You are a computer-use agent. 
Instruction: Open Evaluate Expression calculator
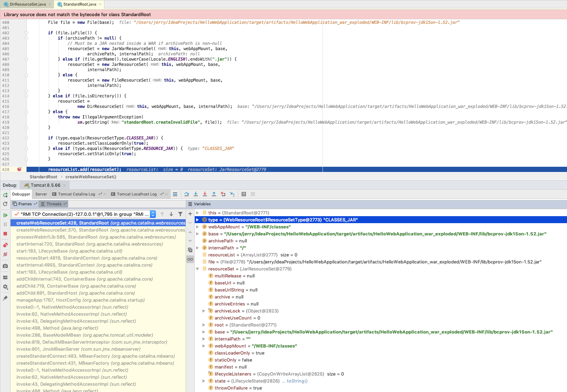(244, 194)
